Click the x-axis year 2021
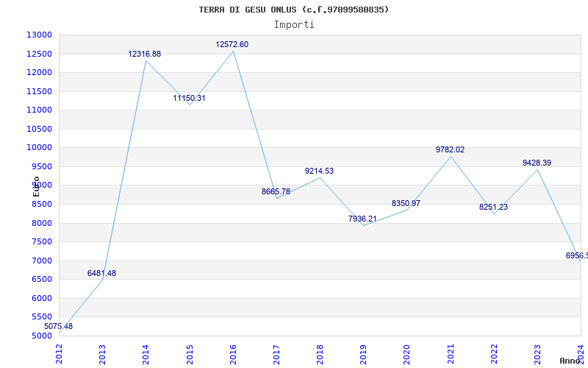Viewport: 588px width, 368px height. (x=451, y=355)
